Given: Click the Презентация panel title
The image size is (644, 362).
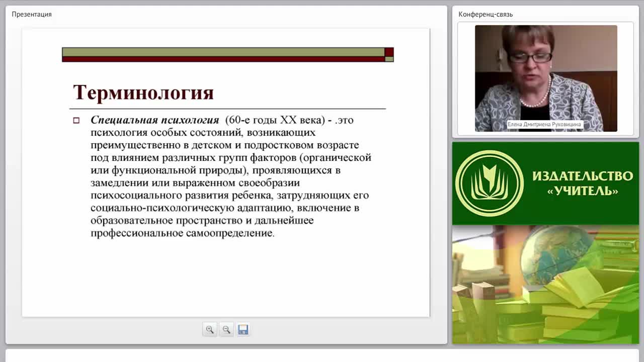Looking at the screenshot, I should [x=32, y=14].
